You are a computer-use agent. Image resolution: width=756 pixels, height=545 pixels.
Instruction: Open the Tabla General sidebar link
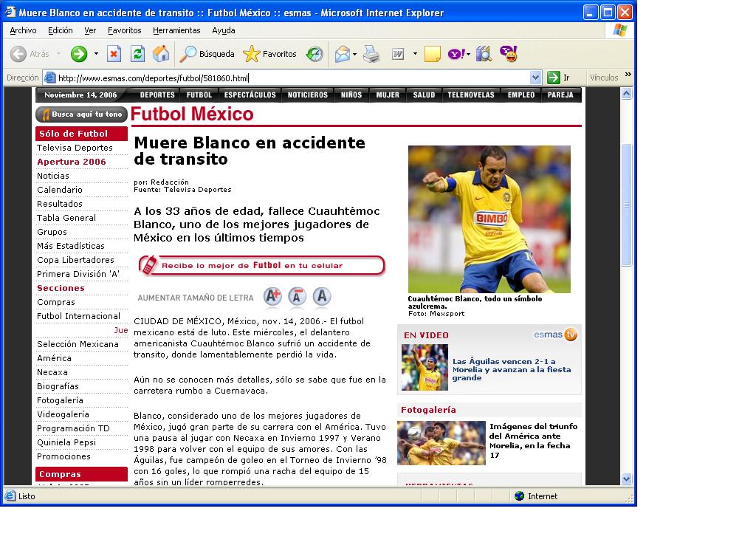coord(66,218)
